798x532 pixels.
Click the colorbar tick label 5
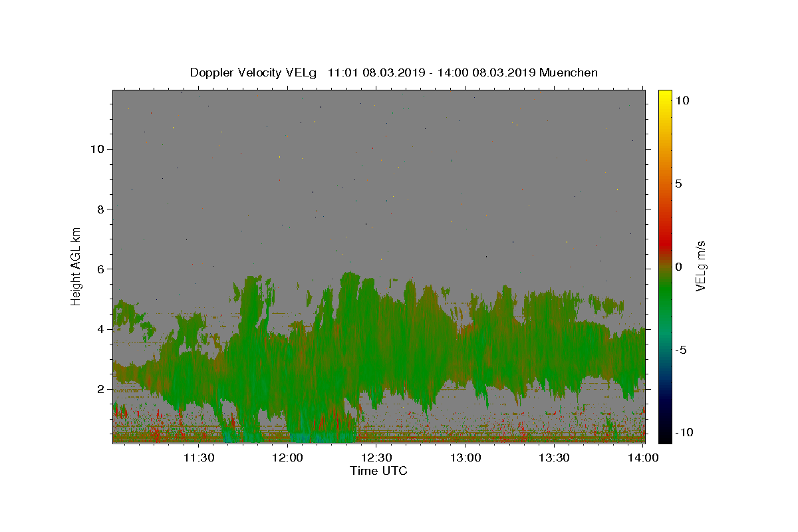coord(678,184)
